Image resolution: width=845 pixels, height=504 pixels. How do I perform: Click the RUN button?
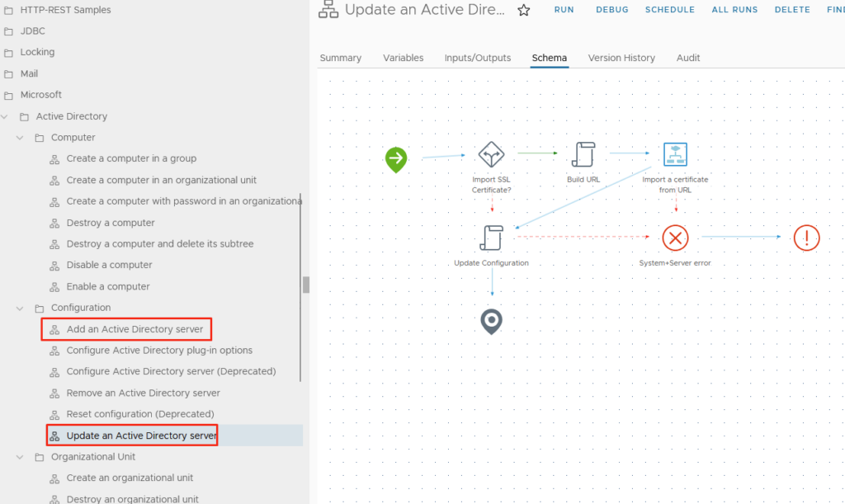pyautogui.click(x=564, y=10)
